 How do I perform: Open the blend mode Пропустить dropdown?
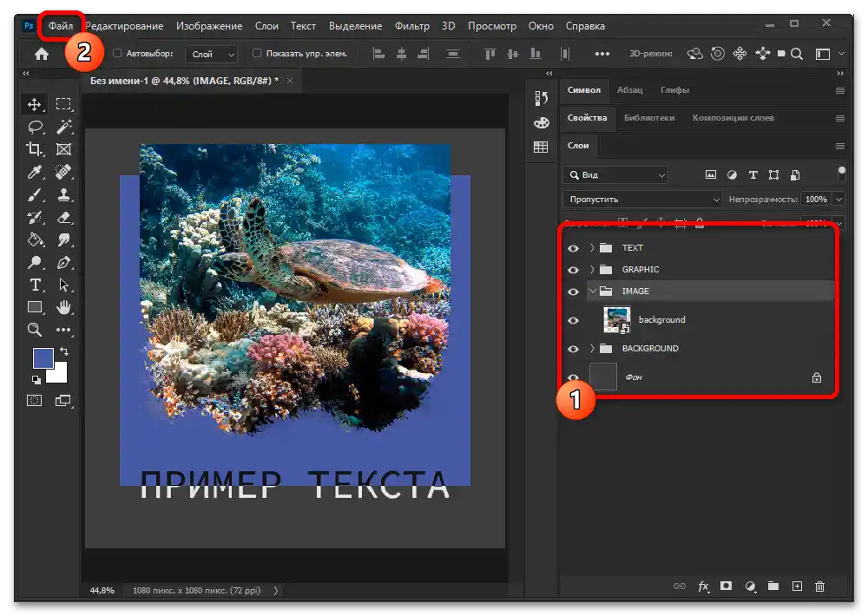642,200
